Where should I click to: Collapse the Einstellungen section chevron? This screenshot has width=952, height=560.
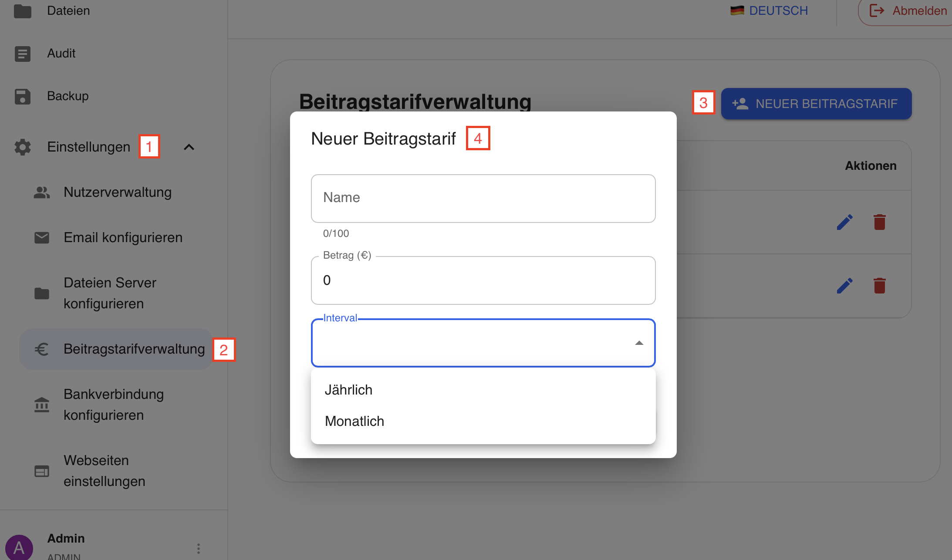click(189, 147)
